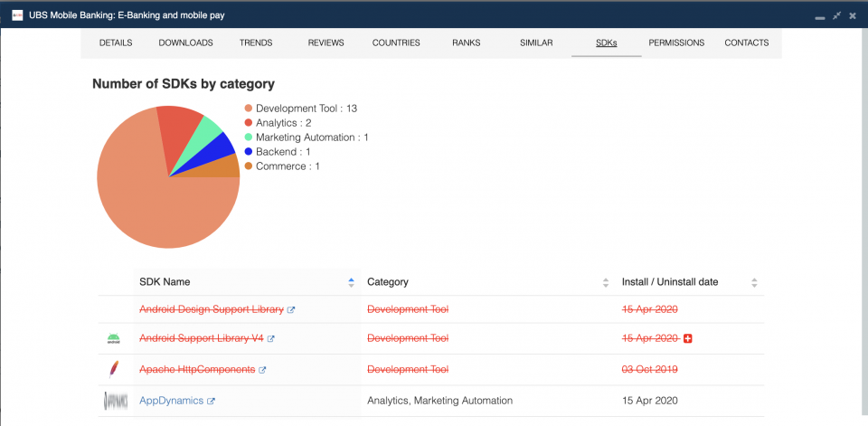Go to the REVIEWS tab
Image resolution: width=868 pixels, height=426 pixels.
point(326,43)
